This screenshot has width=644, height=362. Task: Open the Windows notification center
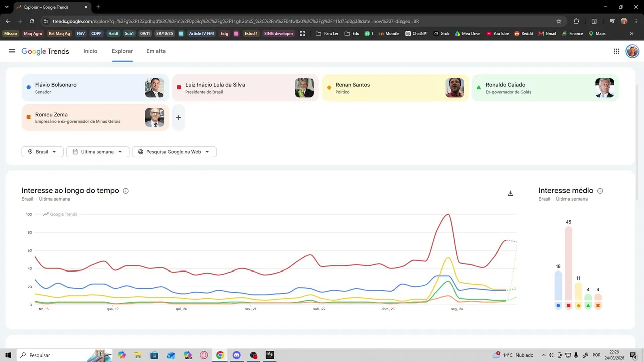click(634, 355)
